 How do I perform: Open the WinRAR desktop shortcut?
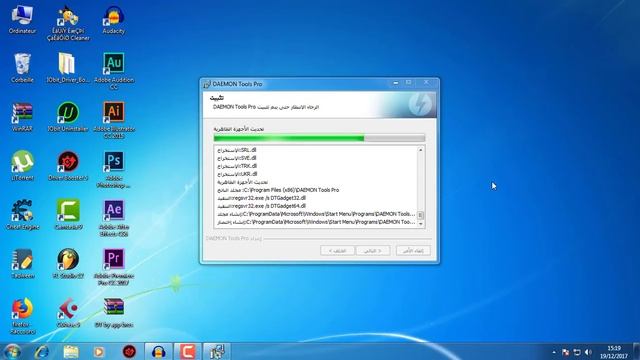(x=22, y=117)
